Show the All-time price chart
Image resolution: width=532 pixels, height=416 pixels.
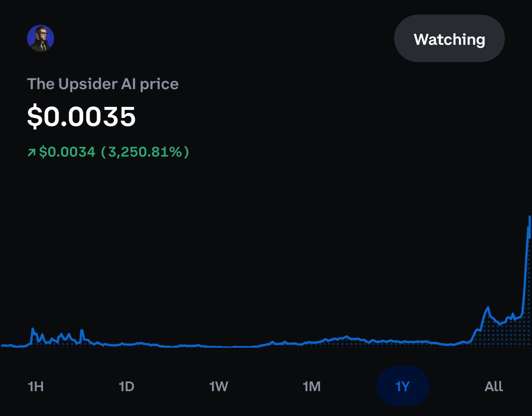pyautogui.click(x=493, y=386)
